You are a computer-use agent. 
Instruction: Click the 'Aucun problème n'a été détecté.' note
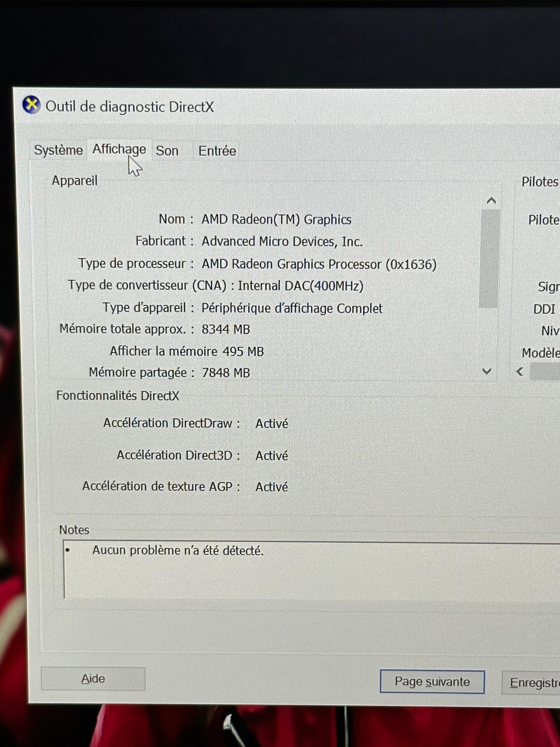coord(178,550)
